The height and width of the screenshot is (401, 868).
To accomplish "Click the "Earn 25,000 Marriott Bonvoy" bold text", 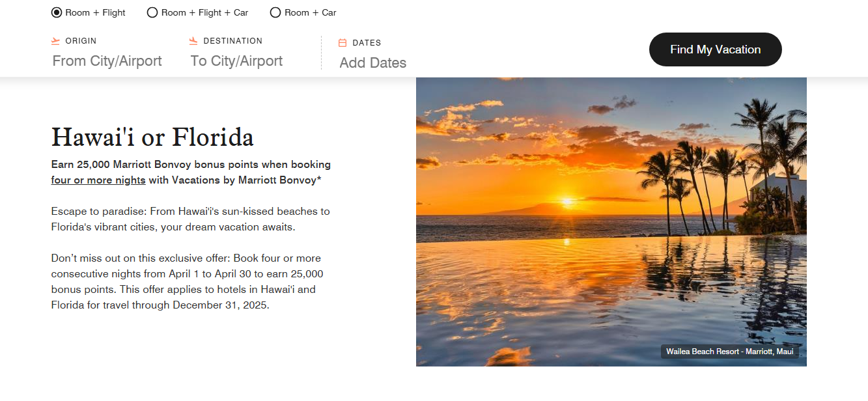I will click(x=191, y=165).
